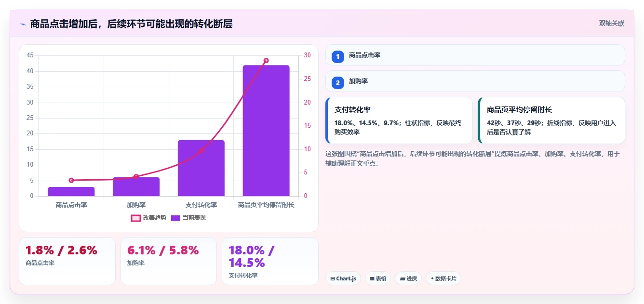The width and height of the screenshot is (644, 304).
Task: Click the trend line point above 商品页平均停留时长
Action: tap(266, 61)
